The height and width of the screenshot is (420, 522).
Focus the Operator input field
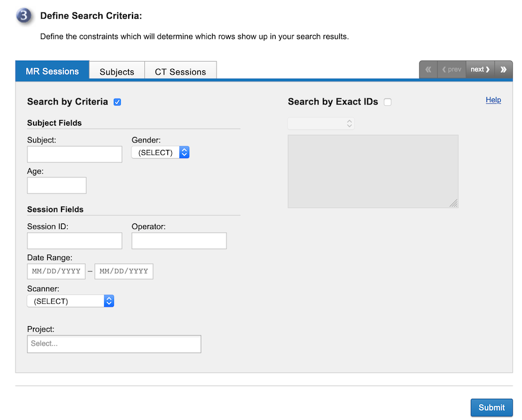pos(179,241)
